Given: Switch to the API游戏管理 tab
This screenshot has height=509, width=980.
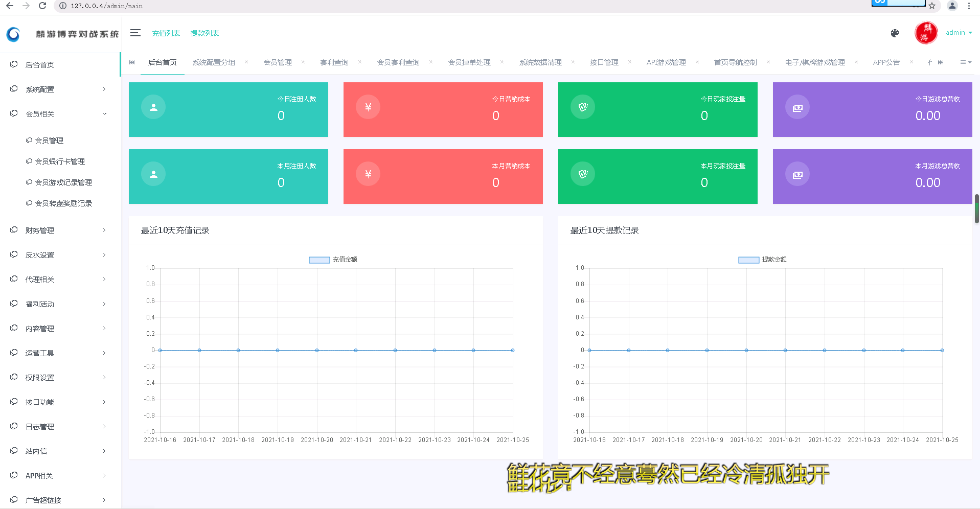Looking at the screenshot, I should tap(666, 62).
